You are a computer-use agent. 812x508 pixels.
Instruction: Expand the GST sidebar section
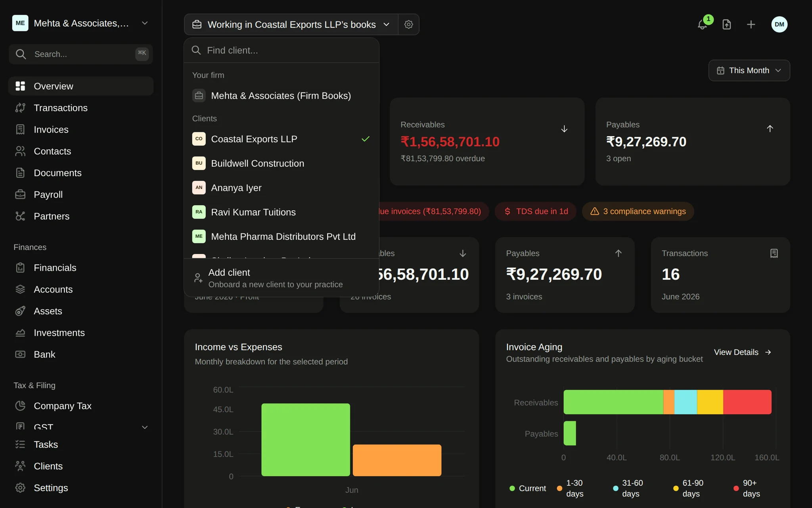pyautogui.click(x=81, y=427)
